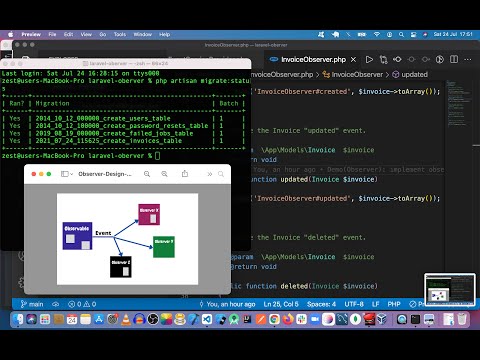Click the screenshot thumbnail preview in corner
This screenshot has width=480, height=360.
pos(450,290)
